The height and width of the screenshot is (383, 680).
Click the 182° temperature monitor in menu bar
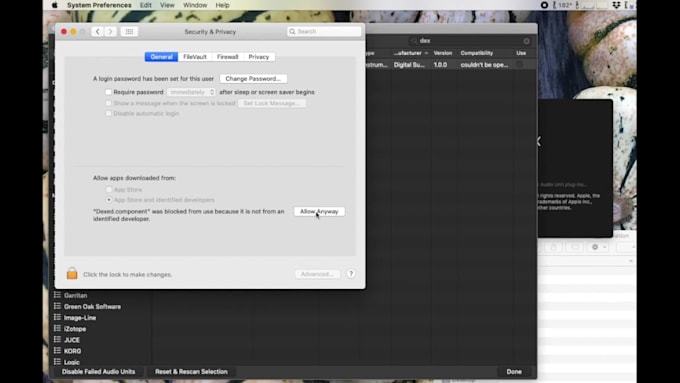pos(563,5)
